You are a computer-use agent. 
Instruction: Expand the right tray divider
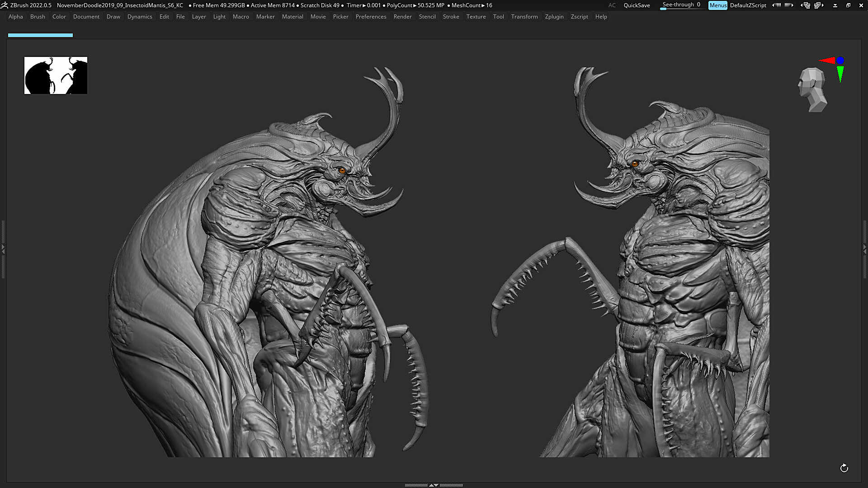865,249
